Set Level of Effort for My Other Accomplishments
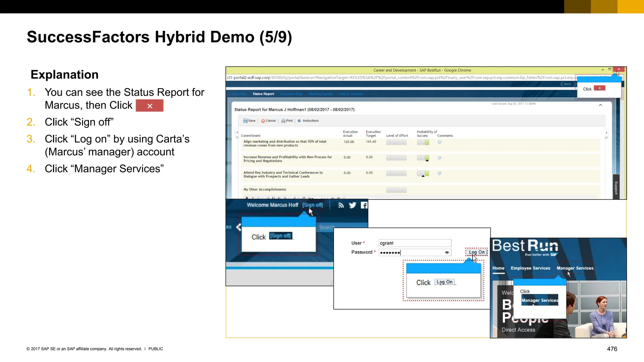The image size is (644, 362). tap(396, 190)
